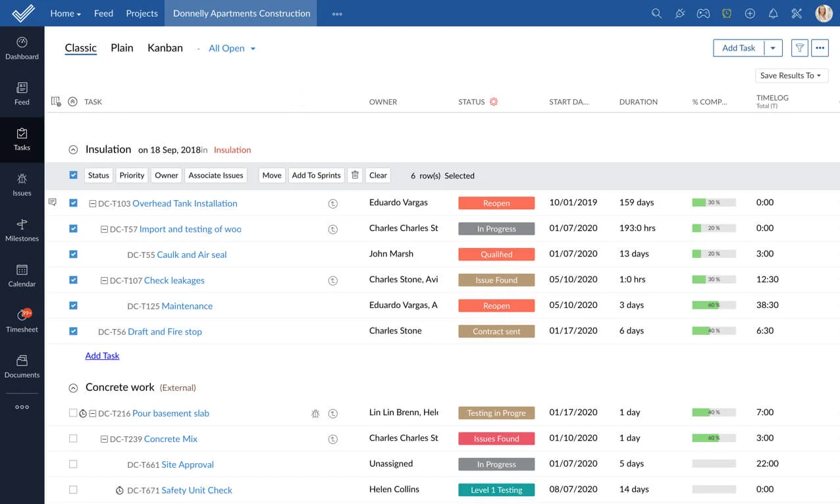
Task: Click the notifications bell icon
Action: tap(774, 13)
